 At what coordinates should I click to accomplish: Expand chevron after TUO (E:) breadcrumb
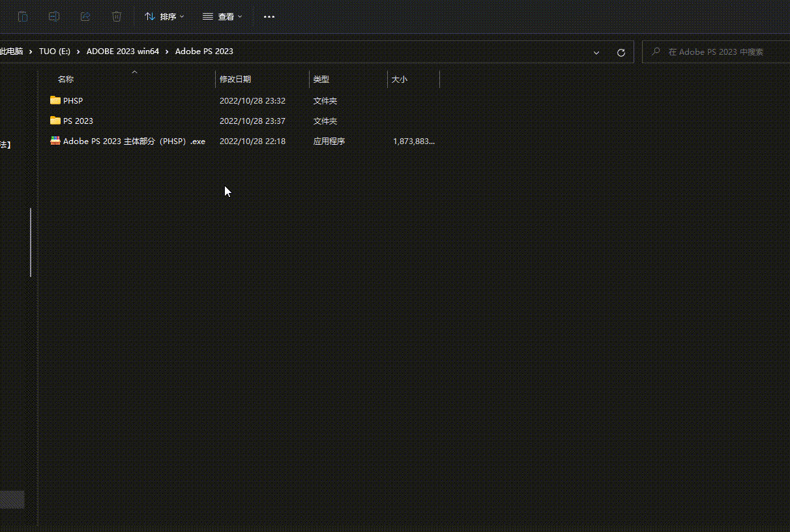click(78, 52)
